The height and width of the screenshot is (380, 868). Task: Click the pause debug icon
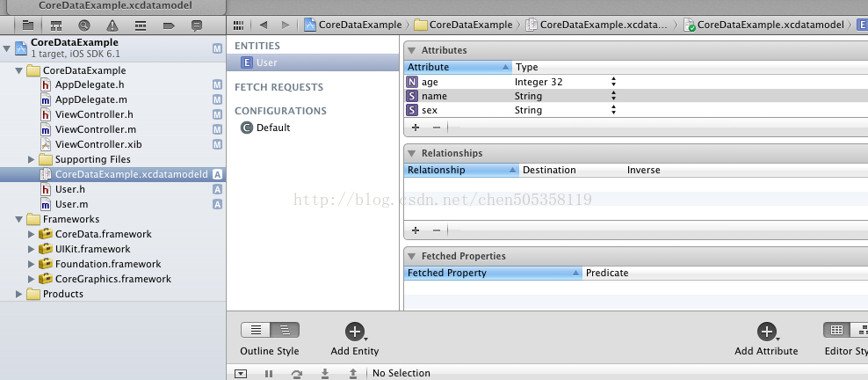[x=269, y=374]
